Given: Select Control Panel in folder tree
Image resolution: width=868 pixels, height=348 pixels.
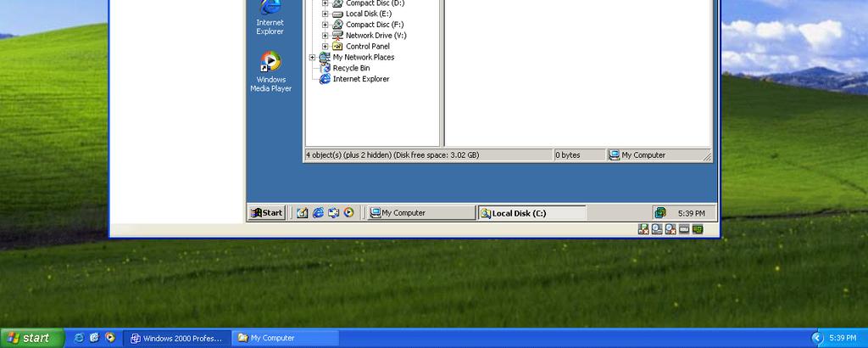Looking at the screenshot, I should (x=368, y=47).
